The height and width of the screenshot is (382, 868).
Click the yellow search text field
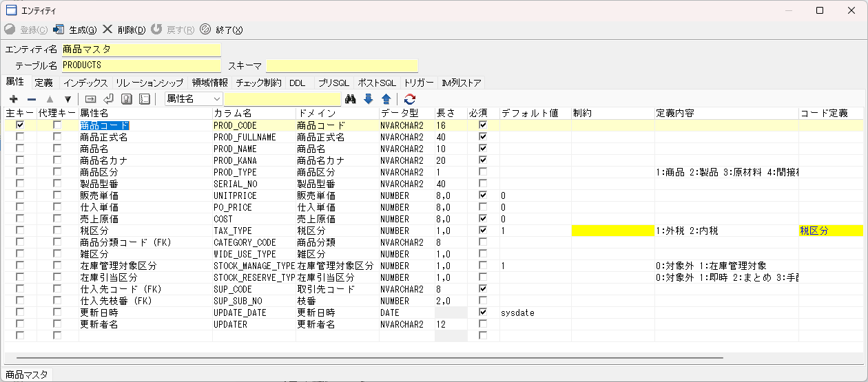(282, 99)
